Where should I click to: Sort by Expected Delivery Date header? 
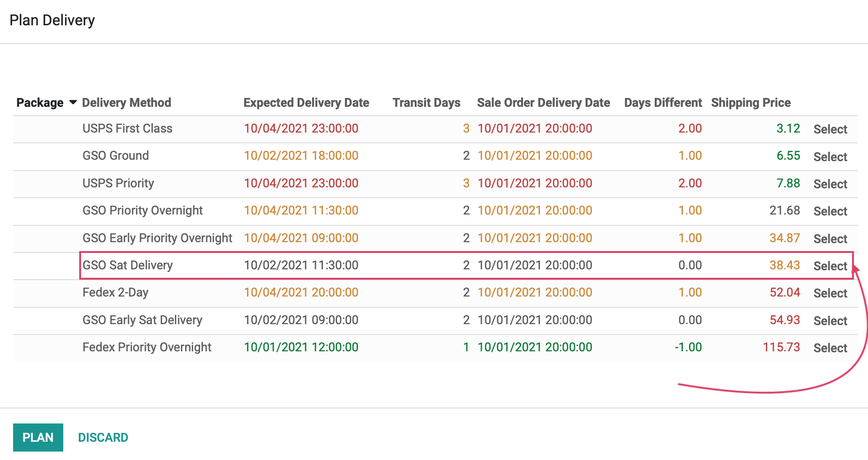[x=307, y=103]
